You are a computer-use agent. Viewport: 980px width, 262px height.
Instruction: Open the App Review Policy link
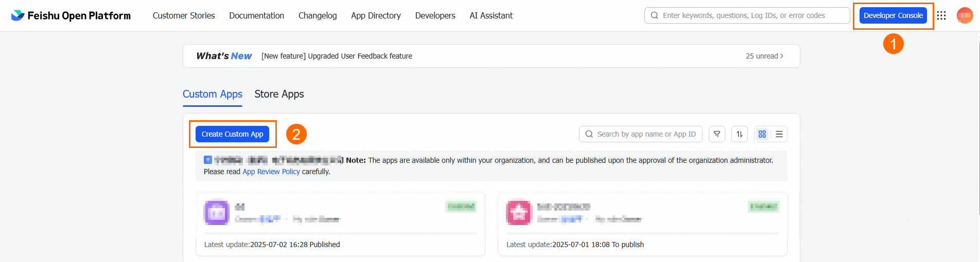click(x=271, y=172)
